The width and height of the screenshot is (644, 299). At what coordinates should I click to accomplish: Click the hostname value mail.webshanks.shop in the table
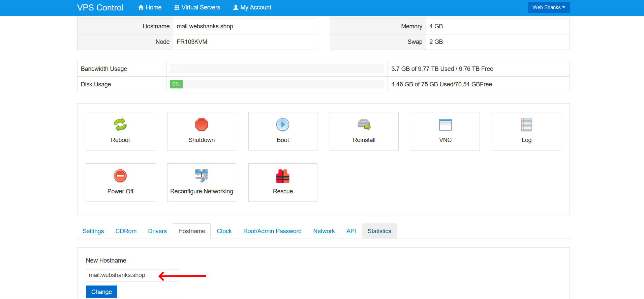(205, 26)
